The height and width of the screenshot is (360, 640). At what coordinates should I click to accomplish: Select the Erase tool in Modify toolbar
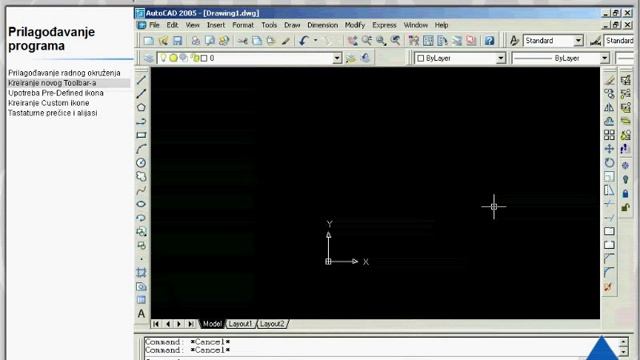click(609, 80)
